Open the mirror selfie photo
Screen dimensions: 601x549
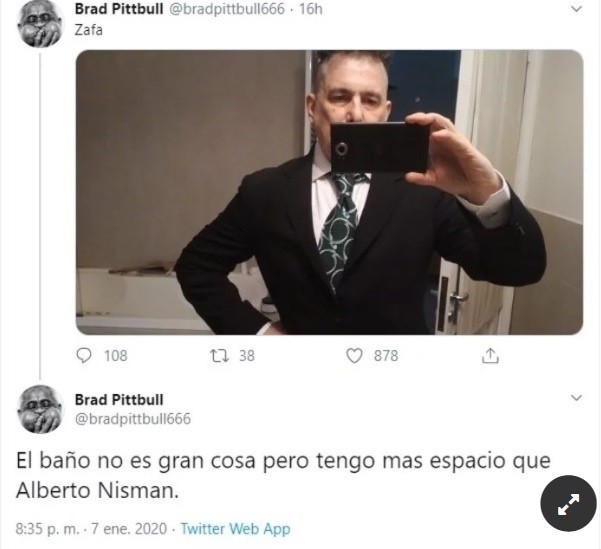coord(330,192)
